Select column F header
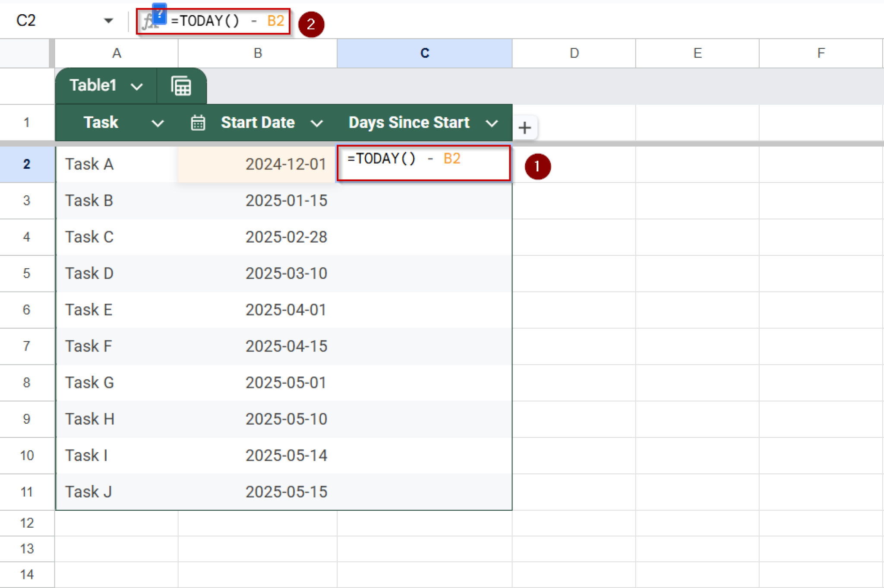Image resolution: width=884 pixels, height=588 pixels. (x=820, y=53)
